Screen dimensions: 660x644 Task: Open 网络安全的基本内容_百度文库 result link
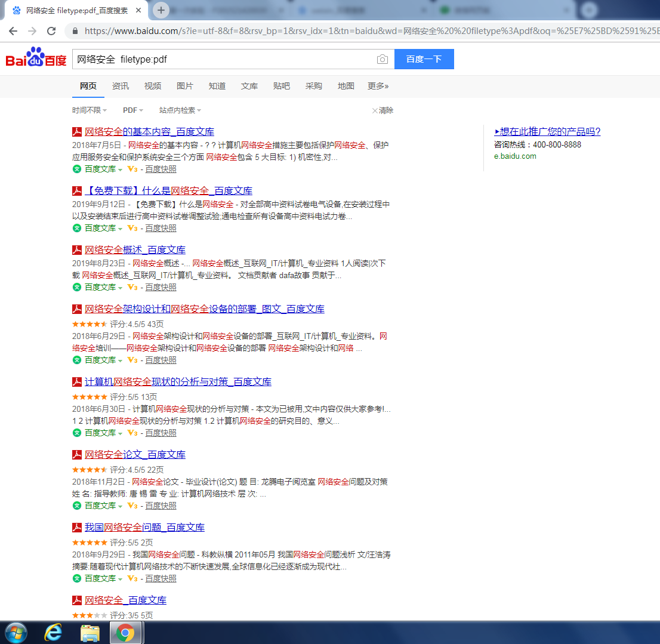pos(149,132)
